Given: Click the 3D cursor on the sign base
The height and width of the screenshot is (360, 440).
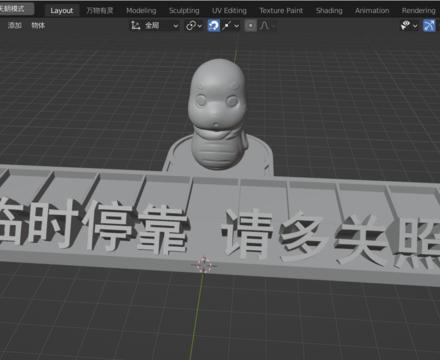Looking at the screenshot, I should 204,265.
